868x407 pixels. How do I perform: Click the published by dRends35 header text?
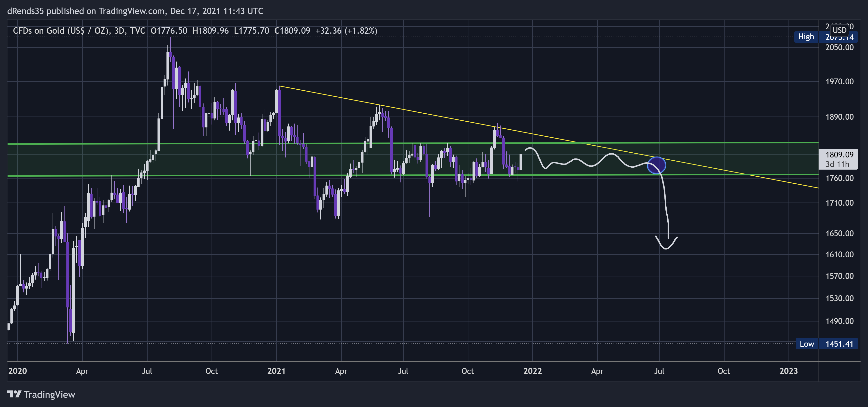coord(135,11)
